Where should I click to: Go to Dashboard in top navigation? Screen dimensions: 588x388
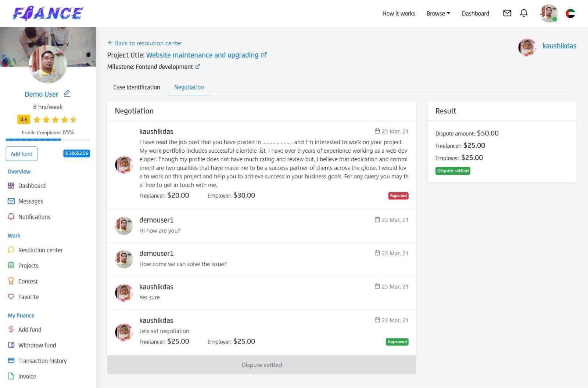tap(476, 14)
